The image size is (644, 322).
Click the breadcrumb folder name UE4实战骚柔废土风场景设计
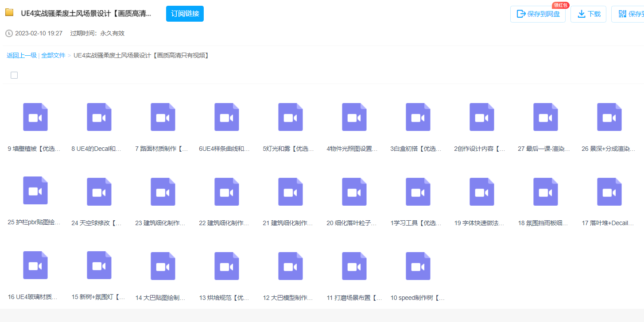click(x=141, y=55)
